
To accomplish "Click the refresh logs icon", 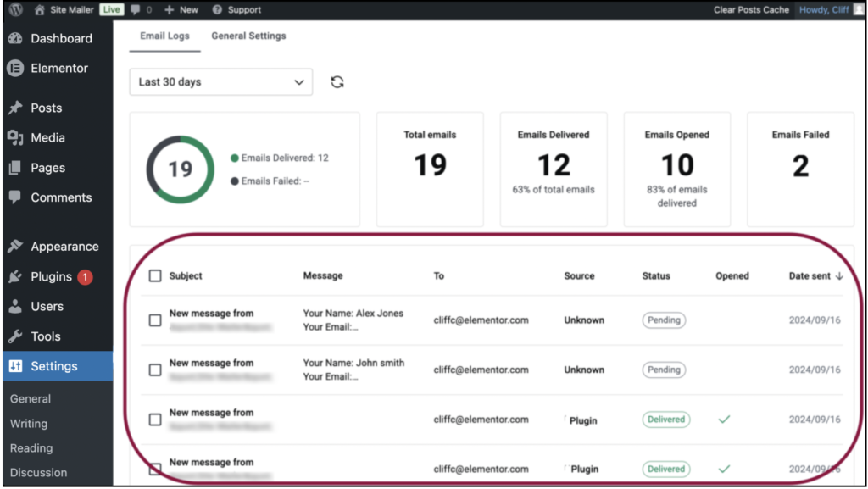I will (x=337, y=82).
